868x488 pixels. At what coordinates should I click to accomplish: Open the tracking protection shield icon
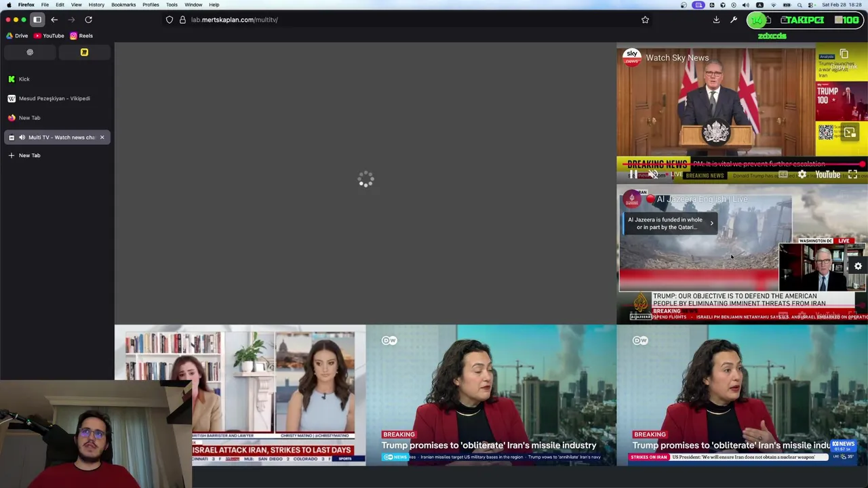pyautogui.click(x=170, y=20)
